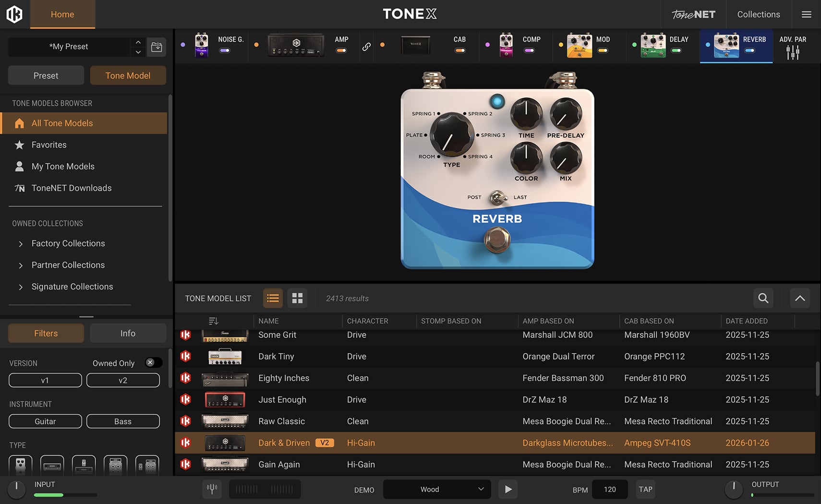
Task: Open the tuner icon in bottom bar
Action: coord(212,489)
